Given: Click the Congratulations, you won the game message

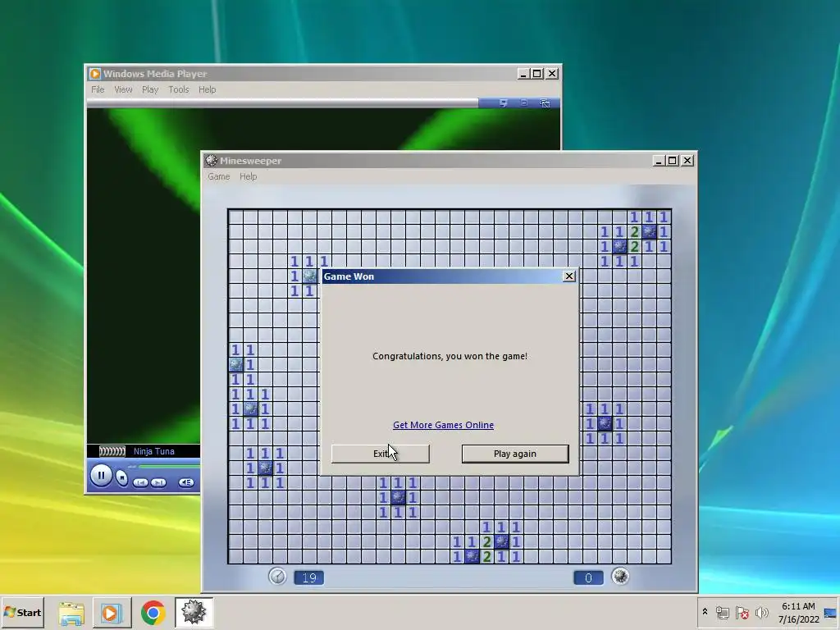Looking at the screenshot, I should [x=450, y=356].
